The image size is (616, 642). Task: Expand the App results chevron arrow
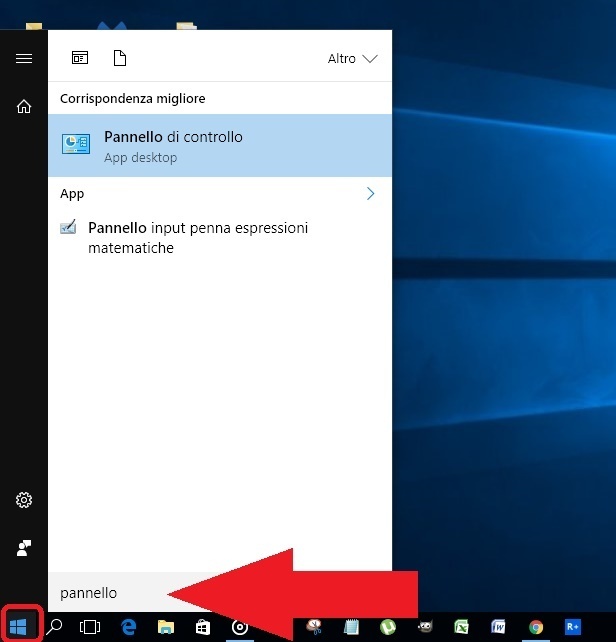[370, 193]
